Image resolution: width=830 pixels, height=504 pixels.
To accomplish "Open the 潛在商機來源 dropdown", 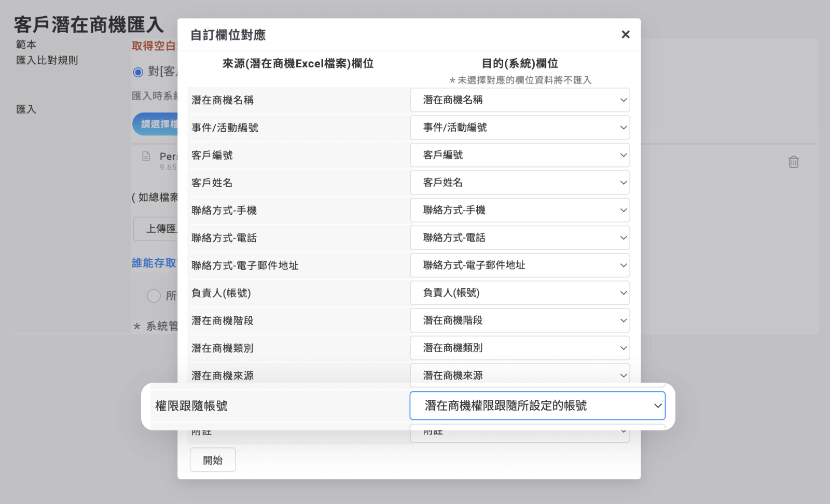I will [x=520, y=374].
